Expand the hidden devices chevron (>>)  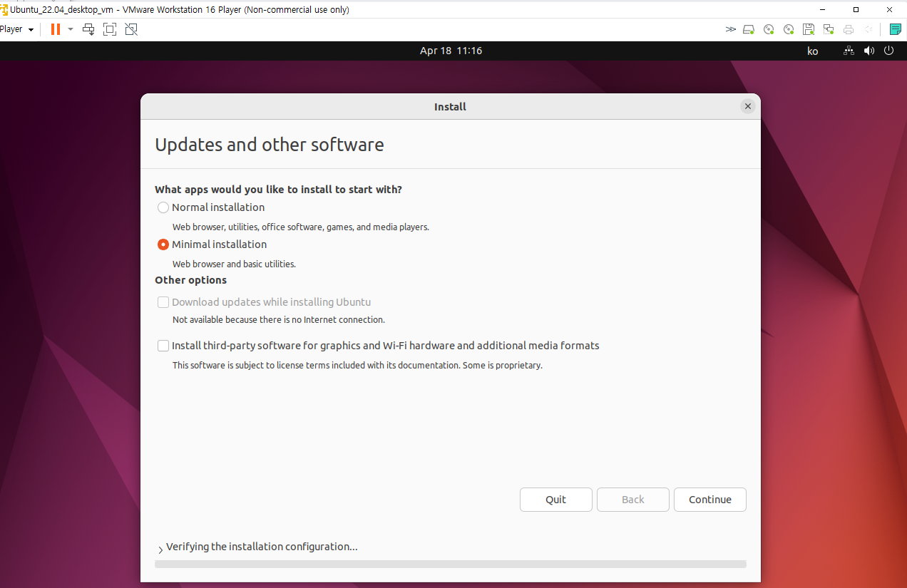pos(731,29)
